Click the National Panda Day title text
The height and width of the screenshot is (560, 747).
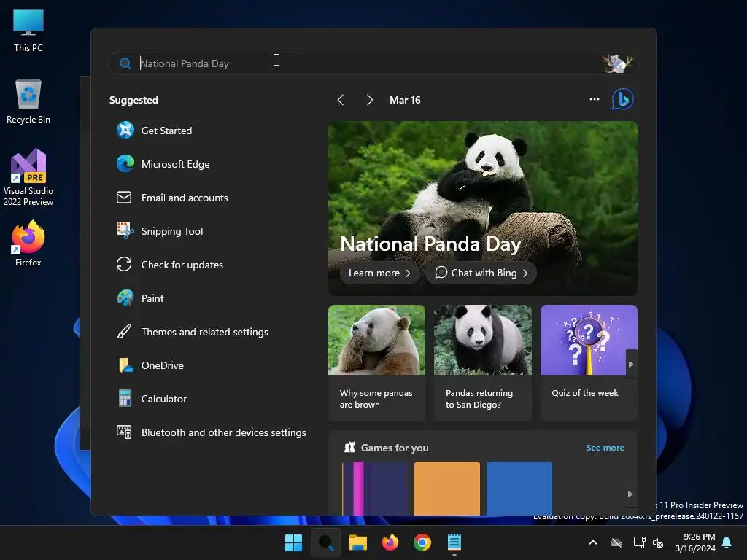coord(430,244)
